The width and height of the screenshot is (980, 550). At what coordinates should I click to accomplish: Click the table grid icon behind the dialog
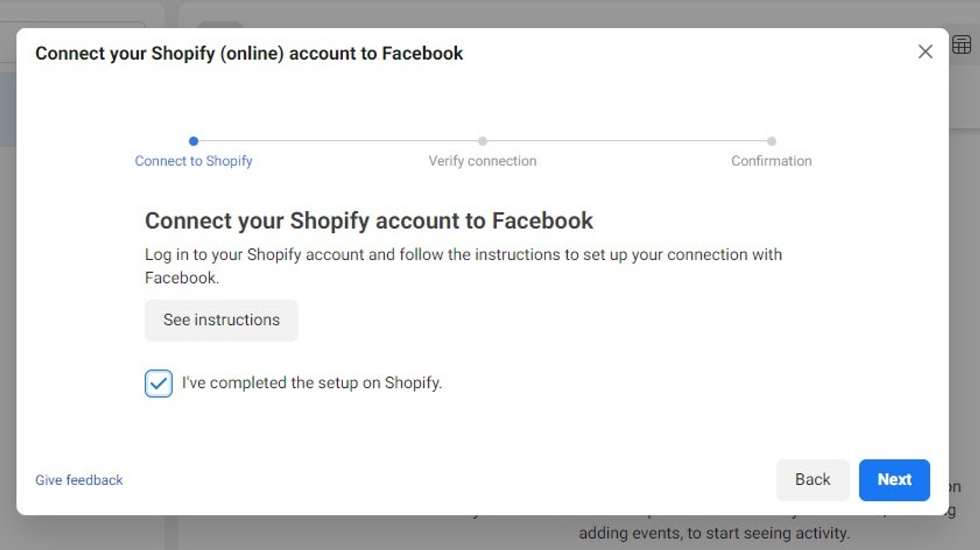pos(961,46)
